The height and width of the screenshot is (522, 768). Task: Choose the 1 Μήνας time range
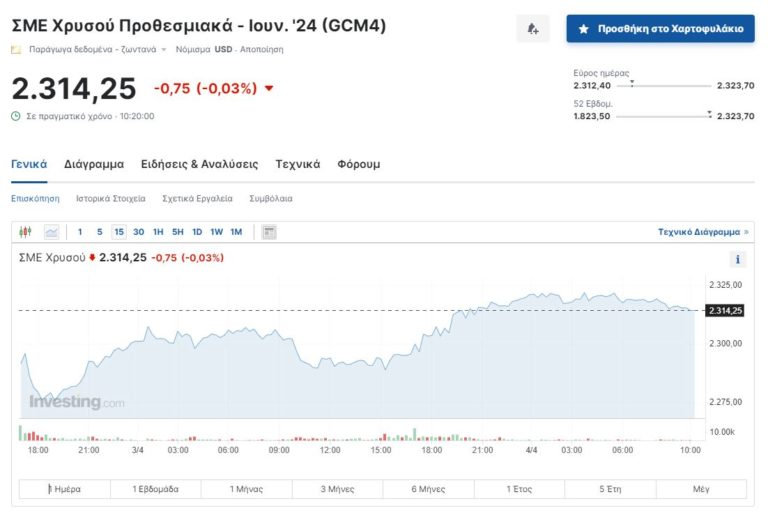[247, 490]
